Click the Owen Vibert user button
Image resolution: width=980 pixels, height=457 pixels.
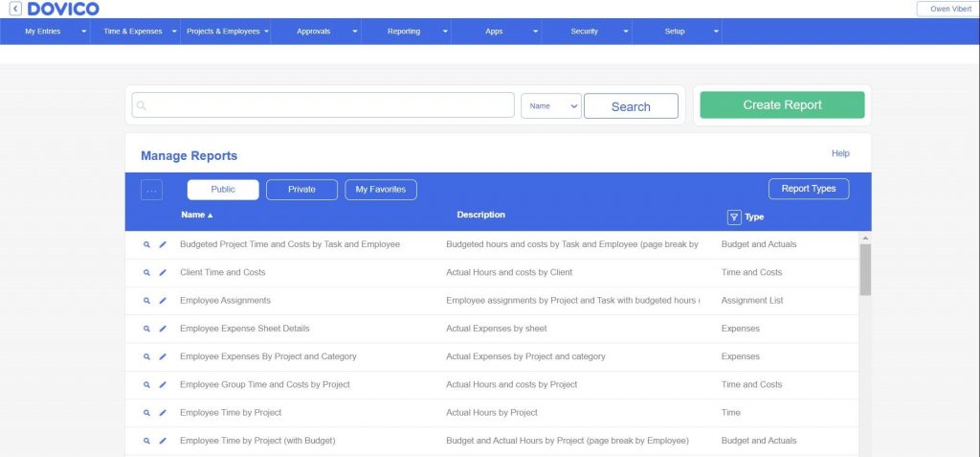tap(950, 9)
